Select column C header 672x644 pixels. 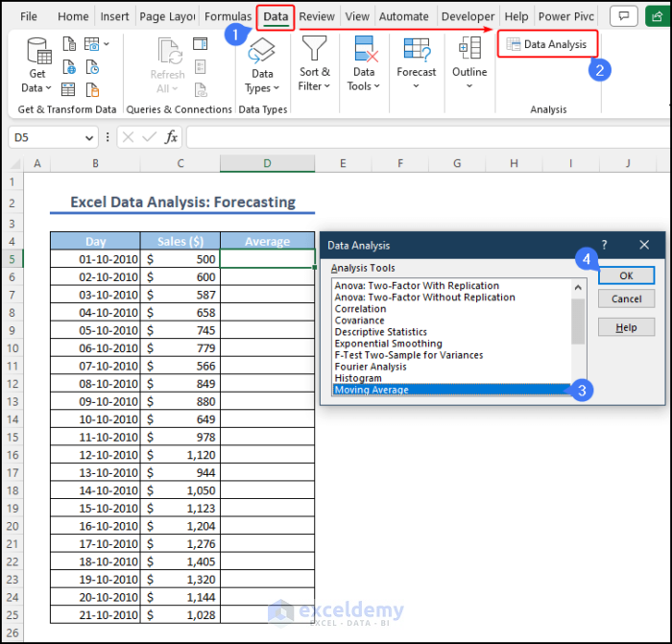click(180, 163)
